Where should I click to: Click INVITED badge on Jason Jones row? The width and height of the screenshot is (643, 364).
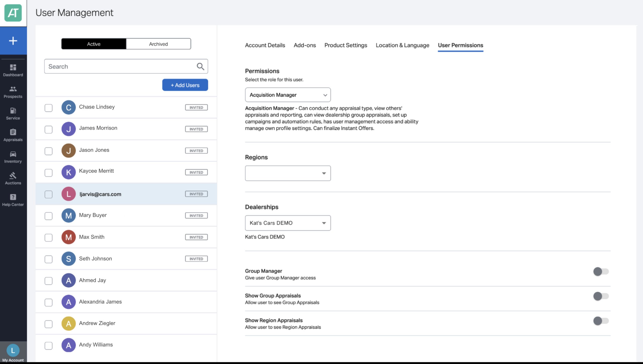[x=196, y=151]
